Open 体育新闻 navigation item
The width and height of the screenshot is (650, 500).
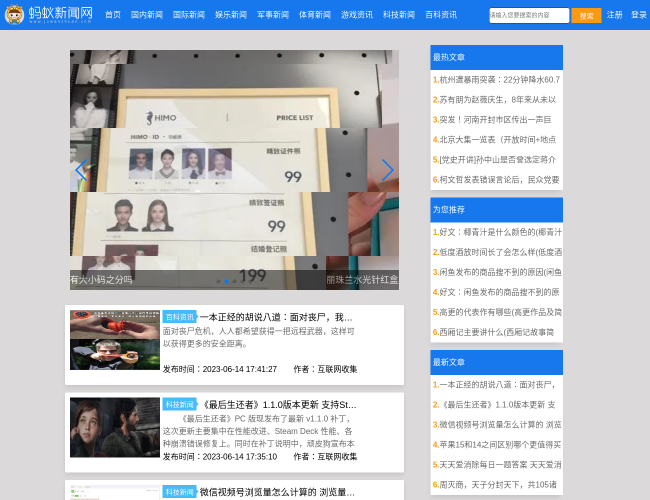tap(315, 15)
